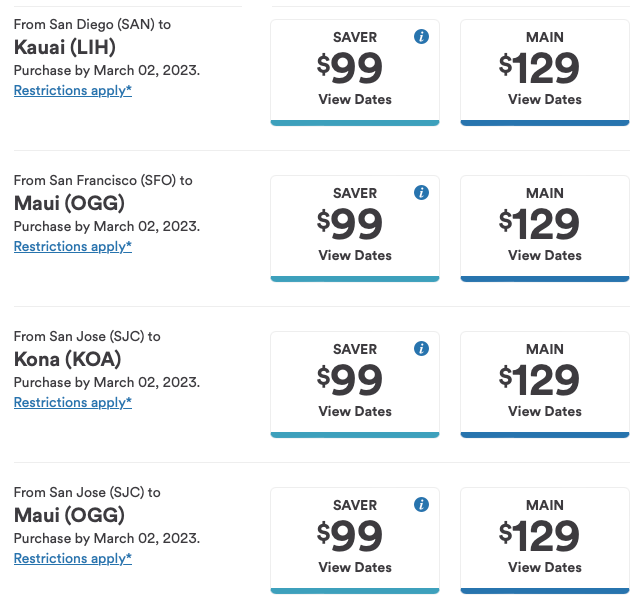The width and height of the screenshot is (644, 615).
Task: Open Restrictions apply link for San Diego–Kauai
Action: 73,90
